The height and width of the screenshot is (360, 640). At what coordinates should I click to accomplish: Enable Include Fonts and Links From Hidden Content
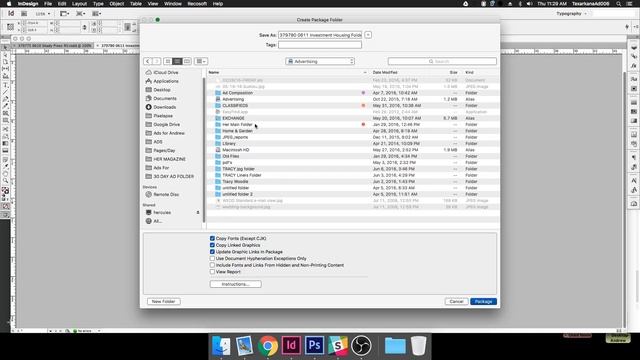[x=212, y=265]
